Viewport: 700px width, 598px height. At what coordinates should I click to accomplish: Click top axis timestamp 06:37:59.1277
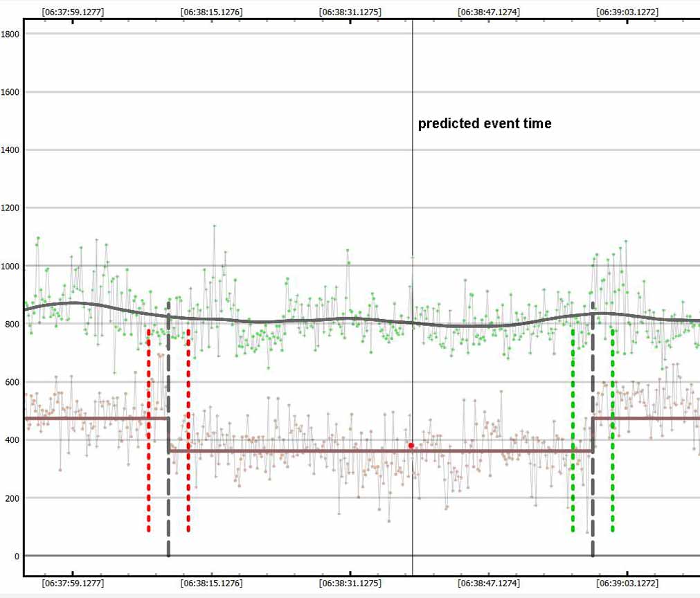coord(73,12)
